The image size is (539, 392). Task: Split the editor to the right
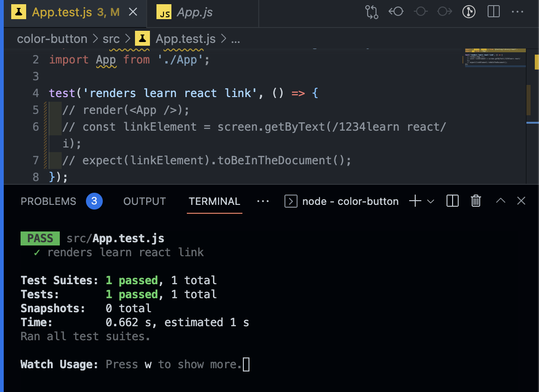pos(494,12)
